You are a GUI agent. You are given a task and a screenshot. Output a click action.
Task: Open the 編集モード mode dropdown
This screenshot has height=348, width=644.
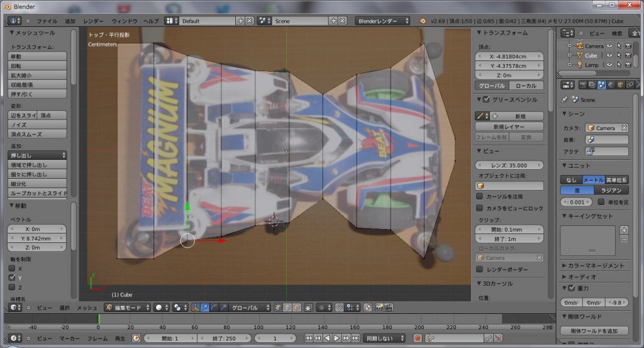127,307
